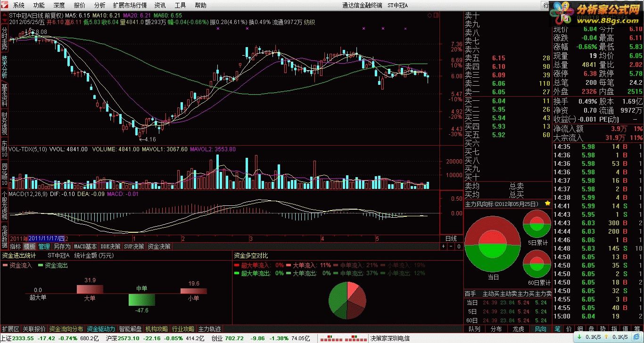Switch to 基本资料 sidebar tab
This screenshot has width=644, height=343.
click(4, 95)
